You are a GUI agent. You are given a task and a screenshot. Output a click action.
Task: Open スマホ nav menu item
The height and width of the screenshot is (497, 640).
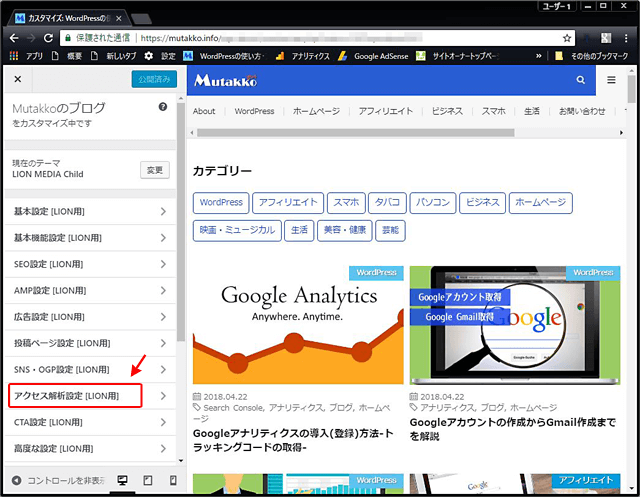[493, 111]
